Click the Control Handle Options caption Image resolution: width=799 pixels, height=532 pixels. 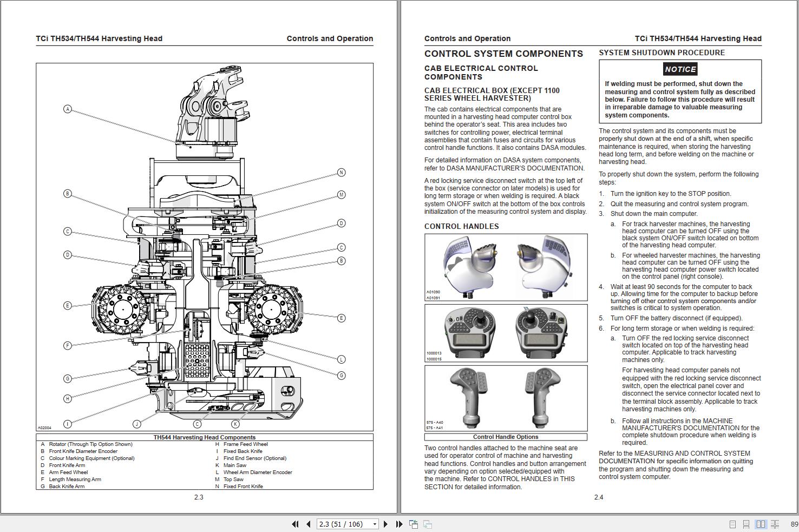coord(506,437)
